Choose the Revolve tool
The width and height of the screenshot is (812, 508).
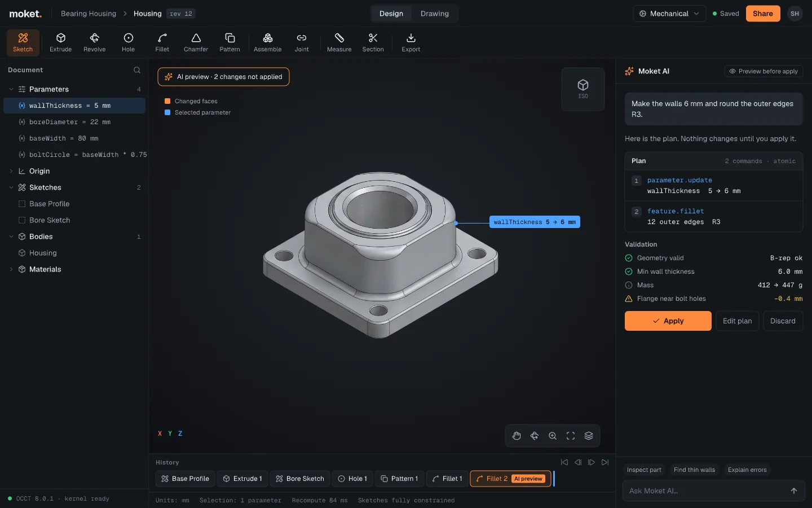[94, 43]
